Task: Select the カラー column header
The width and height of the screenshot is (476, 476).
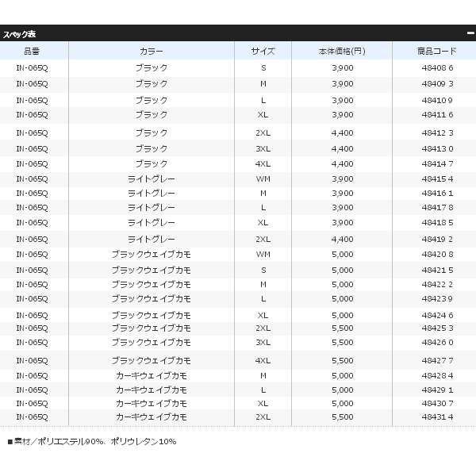Action: pyautogui.click(x=151, y=51)
